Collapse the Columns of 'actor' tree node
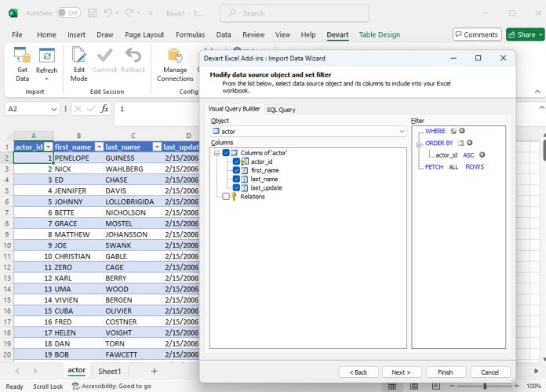 (216, 153)
